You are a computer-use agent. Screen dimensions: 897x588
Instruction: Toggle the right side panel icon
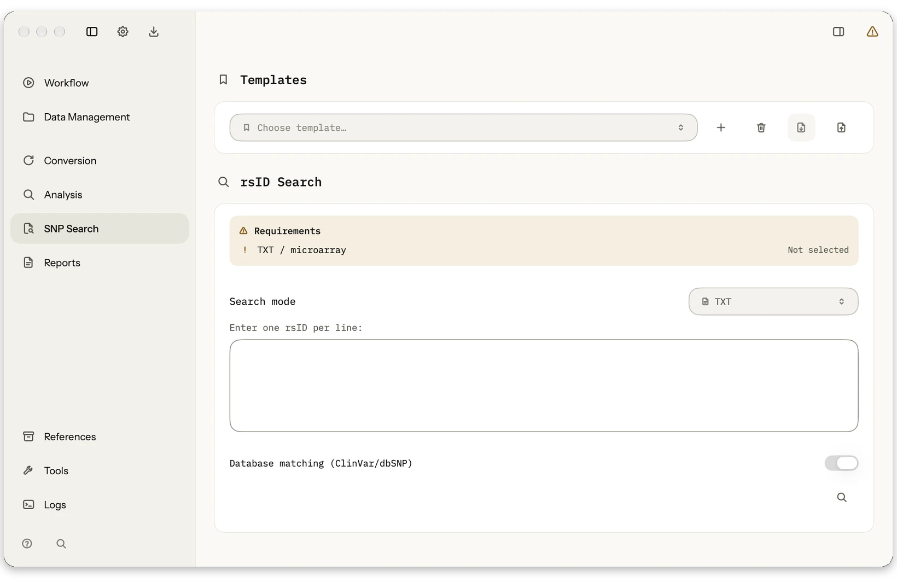click(x=838, y=32)
